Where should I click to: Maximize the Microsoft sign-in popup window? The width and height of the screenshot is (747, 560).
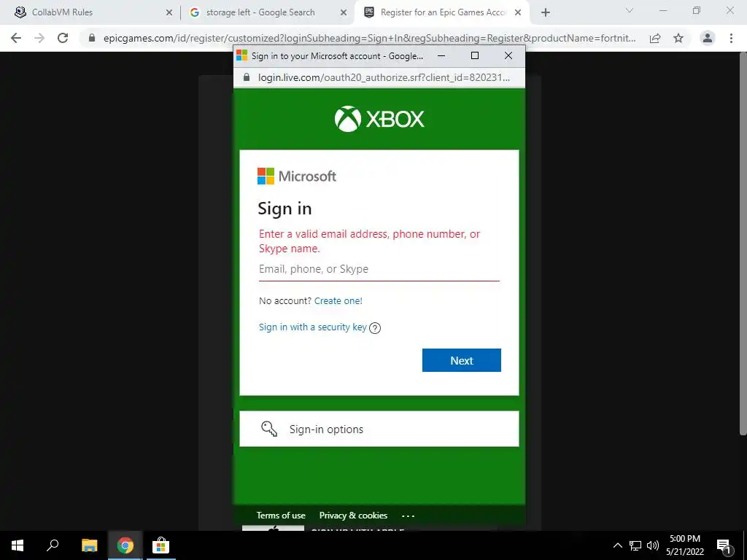pos(474,55)
